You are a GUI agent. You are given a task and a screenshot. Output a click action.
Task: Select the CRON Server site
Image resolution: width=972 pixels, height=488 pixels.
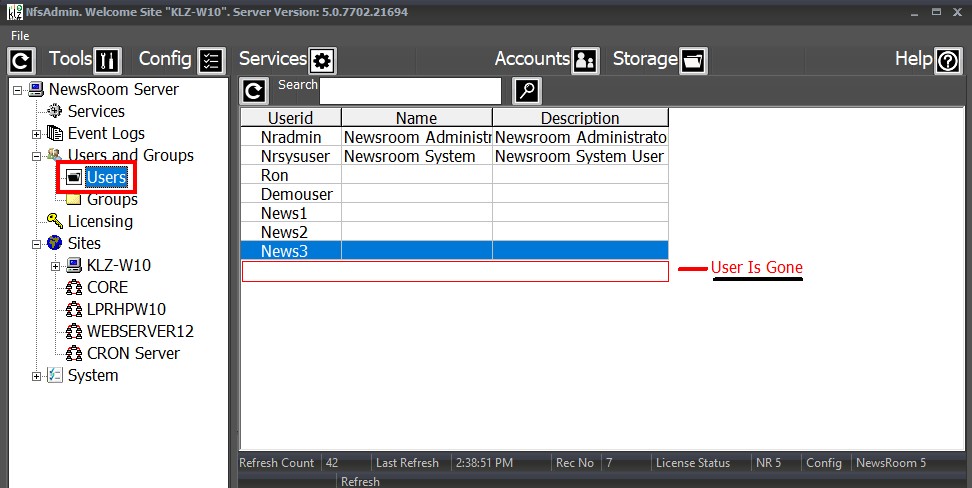tap(133, 353)
